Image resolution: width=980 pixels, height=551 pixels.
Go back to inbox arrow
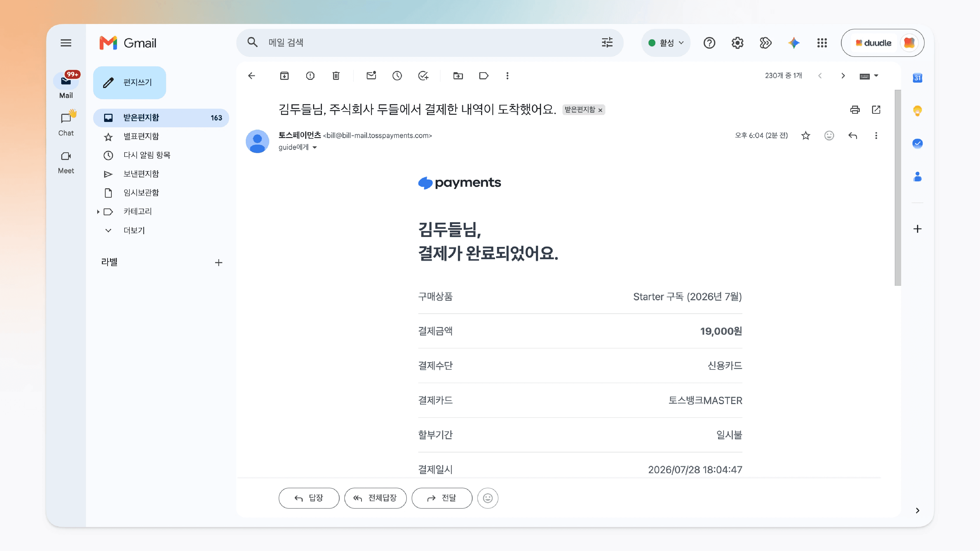pos(251,76)
